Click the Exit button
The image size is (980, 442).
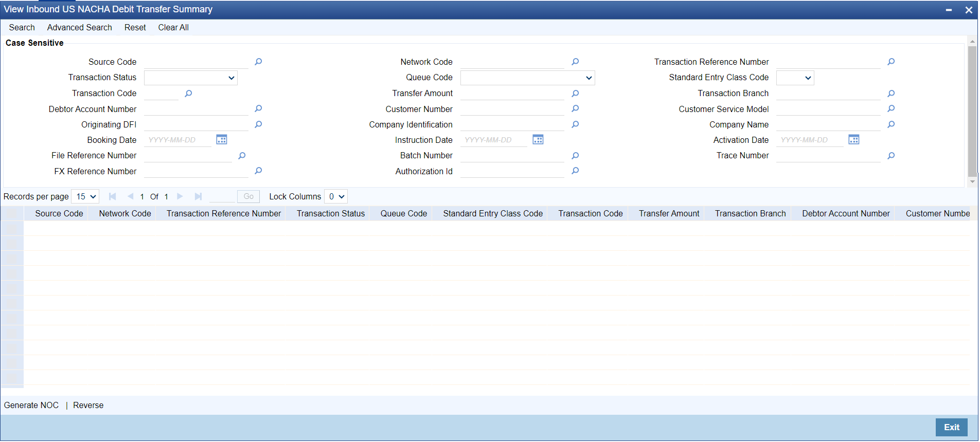[x=952, y=427]
